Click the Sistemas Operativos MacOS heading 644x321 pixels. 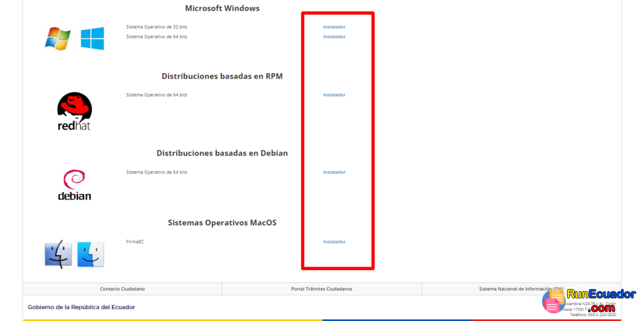[x=222, y=222]
